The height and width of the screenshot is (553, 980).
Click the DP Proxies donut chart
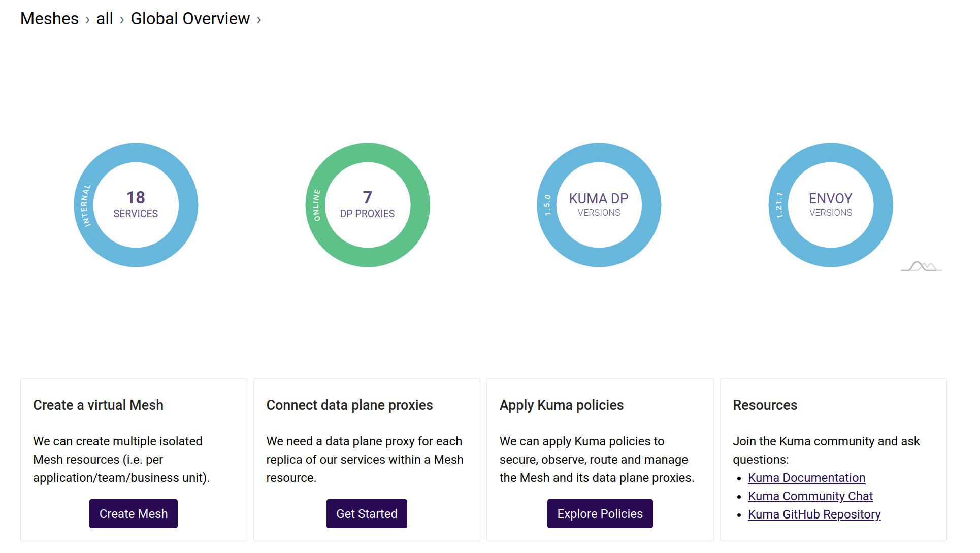(x=368, y=205)
